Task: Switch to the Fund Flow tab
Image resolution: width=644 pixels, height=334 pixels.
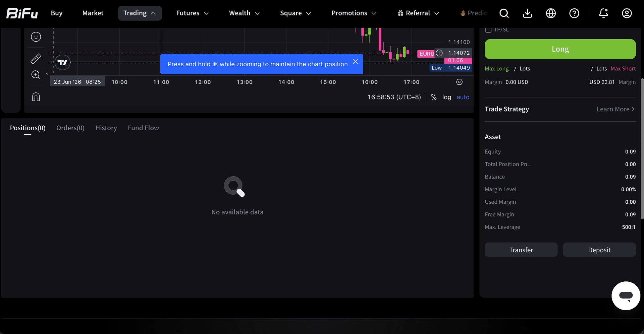Action: [x=143, y=128]
